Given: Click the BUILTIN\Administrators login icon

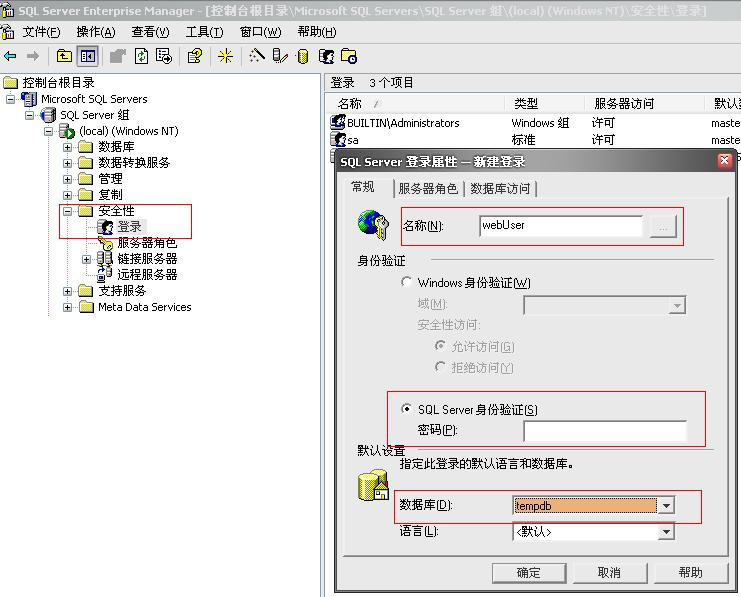Looking at the screenshot, I should point(338,122).
